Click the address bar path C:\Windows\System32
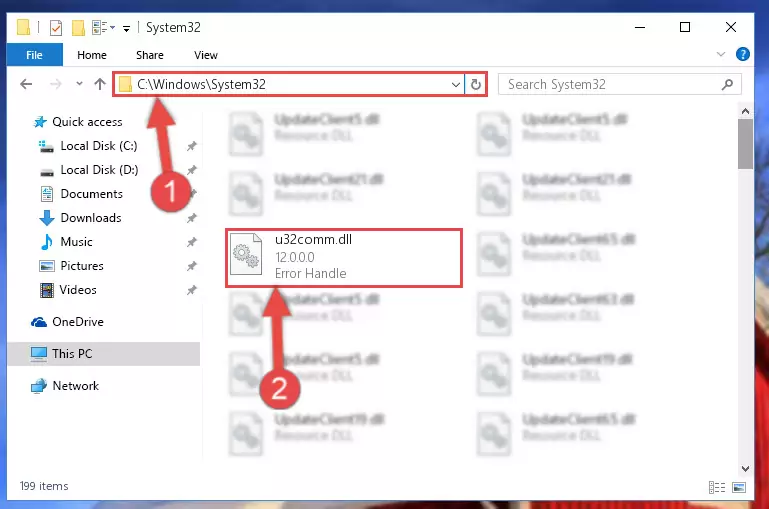 click(x=202, y=84)
